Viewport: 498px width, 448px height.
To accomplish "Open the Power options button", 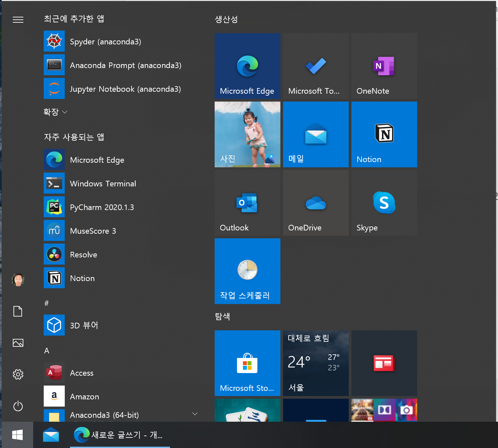I will click(x=18, y=406).
